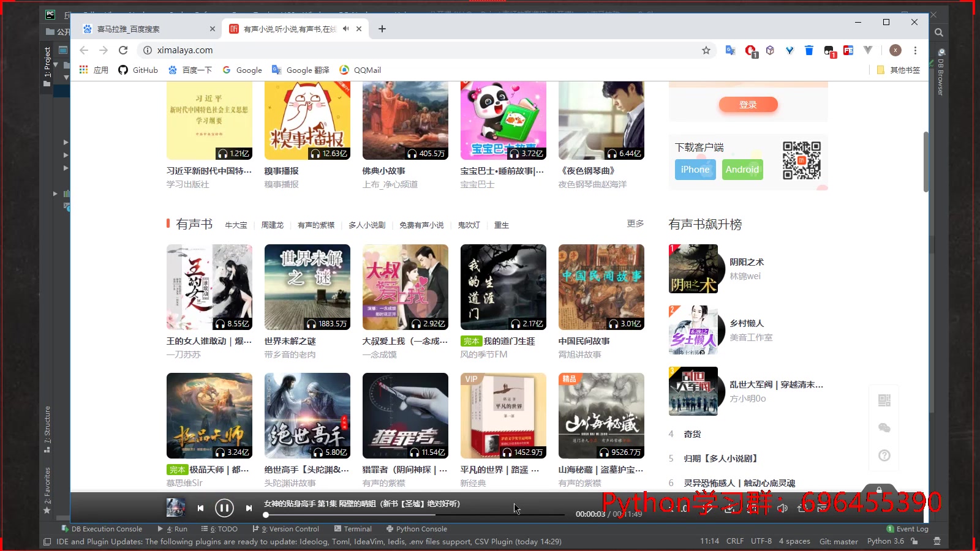
Task: Change the UTF-8 file encoding
Action: tap(761, 541)
